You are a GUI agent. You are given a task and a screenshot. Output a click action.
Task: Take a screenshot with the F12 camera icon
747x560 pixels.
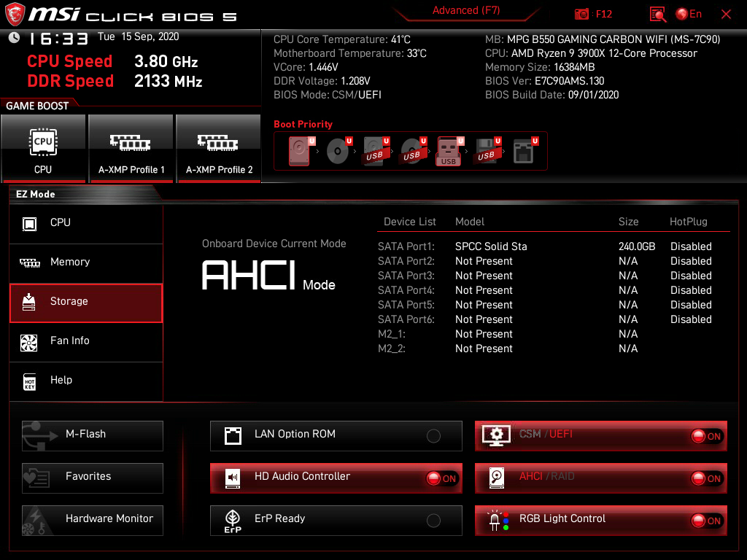click(581, 15)
